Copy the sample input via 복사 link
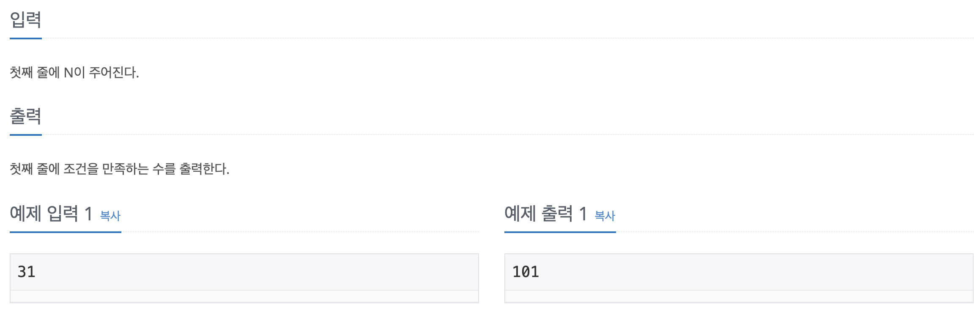The image size is (980, 313). (110, 216)
